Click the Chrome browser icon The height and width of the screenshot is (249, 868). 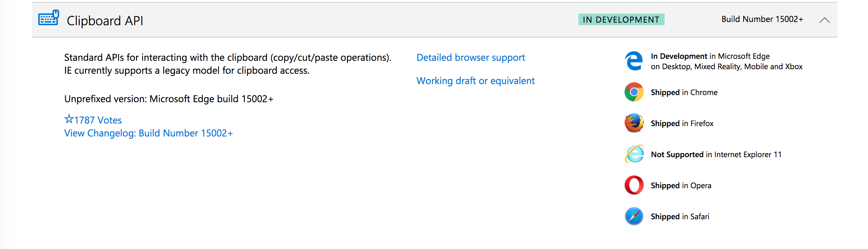(634, 92)
